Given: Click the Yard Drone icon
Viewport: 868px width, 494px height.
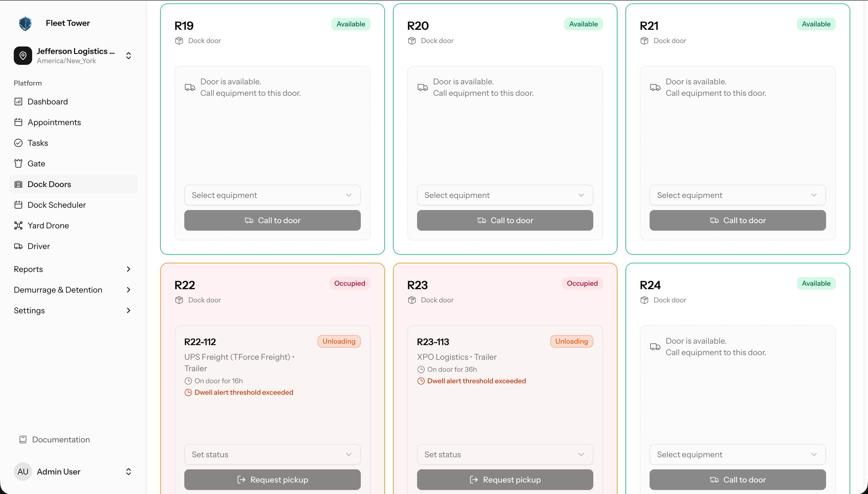Looking at the screenshot, I should click(x=18, y=225).
